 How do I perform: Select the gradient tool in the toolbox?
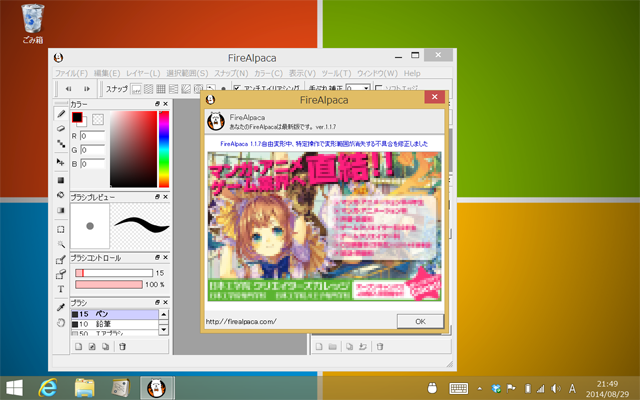tap(61, 210)
